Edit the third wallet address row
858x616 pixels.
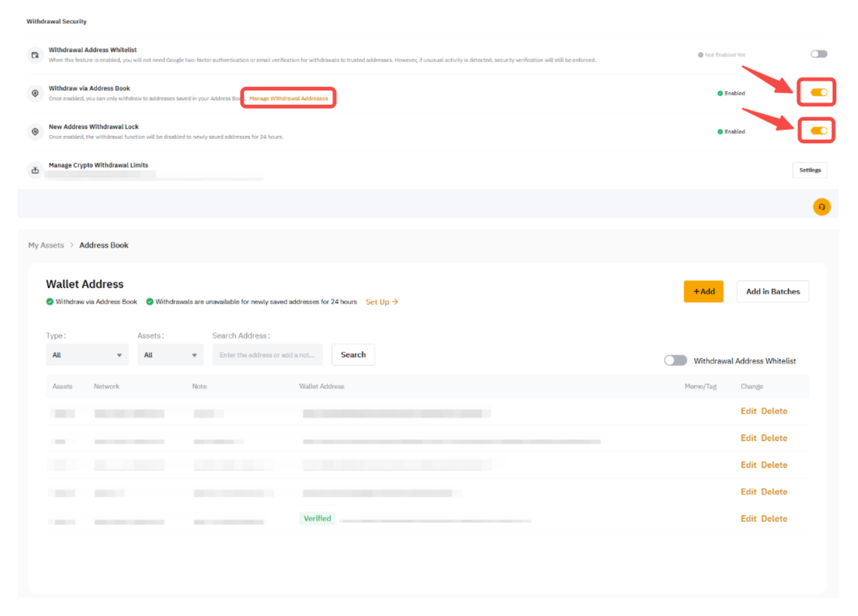point(749,465)
